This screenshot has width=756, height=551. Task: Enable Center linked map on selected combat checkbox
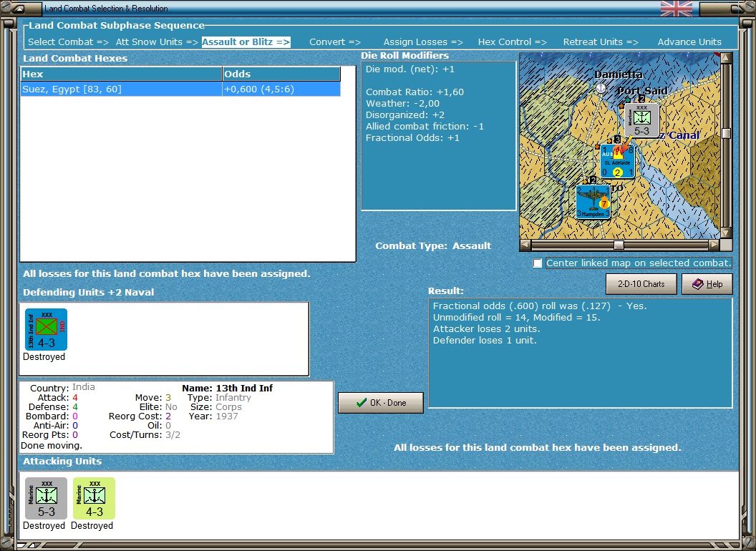537,263
